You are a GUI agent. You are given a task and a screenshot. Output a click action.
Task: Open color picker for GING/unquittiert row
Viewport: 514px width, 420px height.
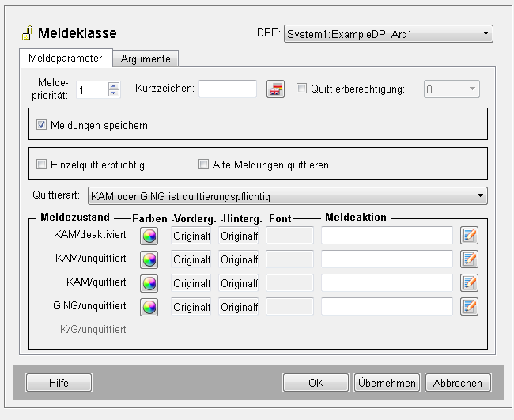point(149,307)
